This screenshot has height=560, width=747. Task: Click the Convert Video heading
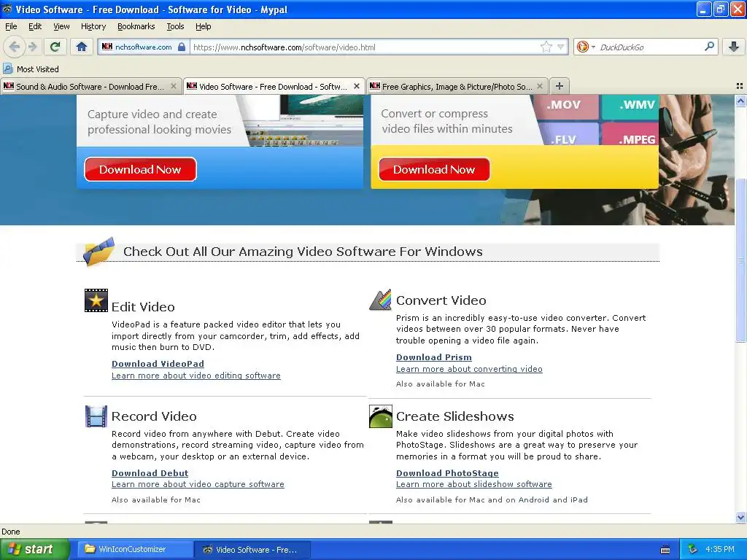[441, 300]
